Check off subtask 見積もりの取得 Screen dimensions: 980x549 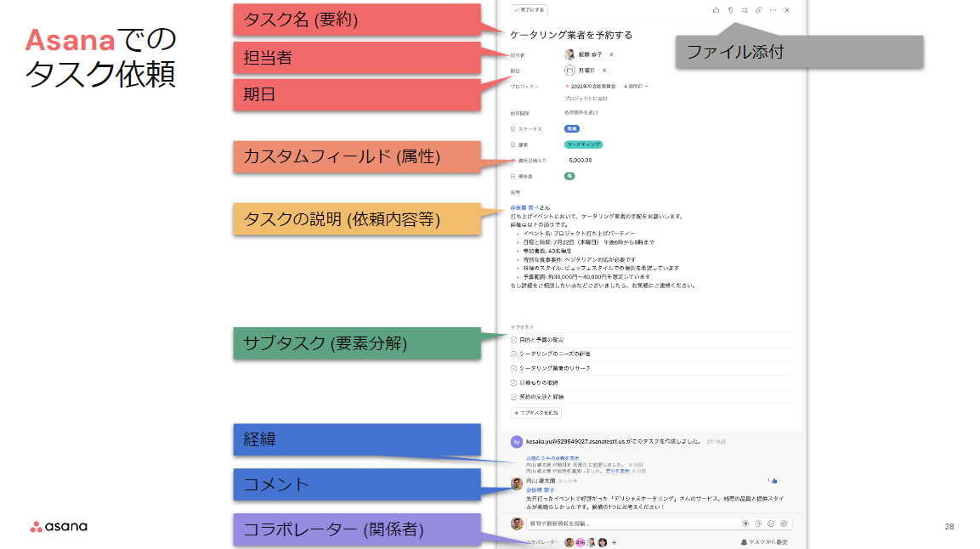coord(513,383)
